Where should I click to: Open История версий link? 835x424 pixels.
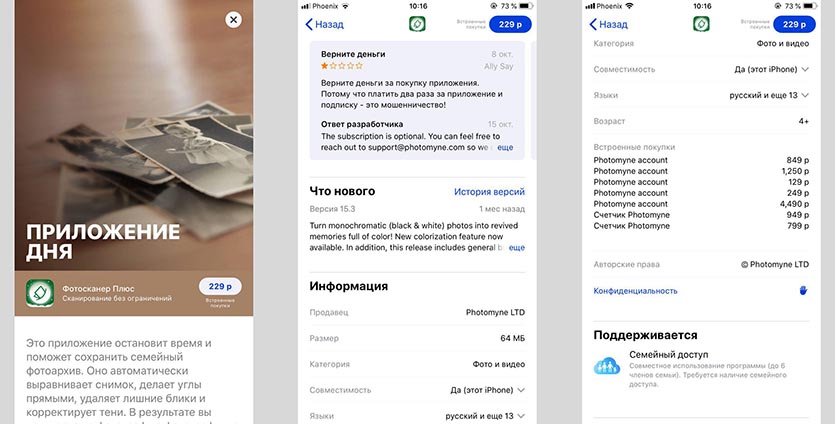coord(489,192)
